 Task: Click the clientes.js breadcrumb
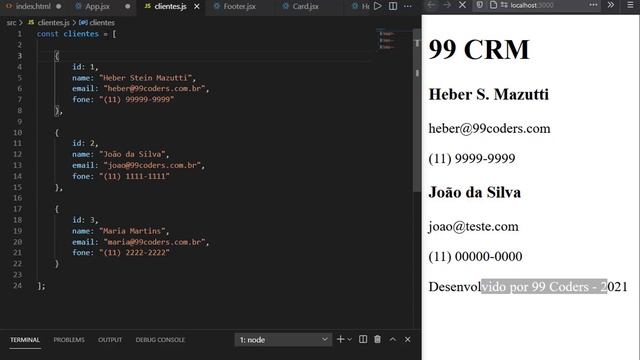pyautogui.click(x=53, y=23)
